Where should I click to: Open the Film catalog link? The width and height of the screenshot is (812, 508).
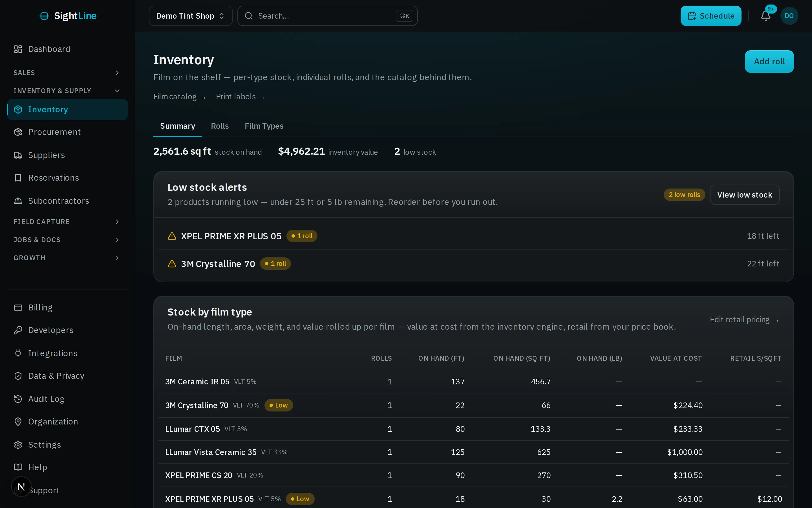click(180, 97)
